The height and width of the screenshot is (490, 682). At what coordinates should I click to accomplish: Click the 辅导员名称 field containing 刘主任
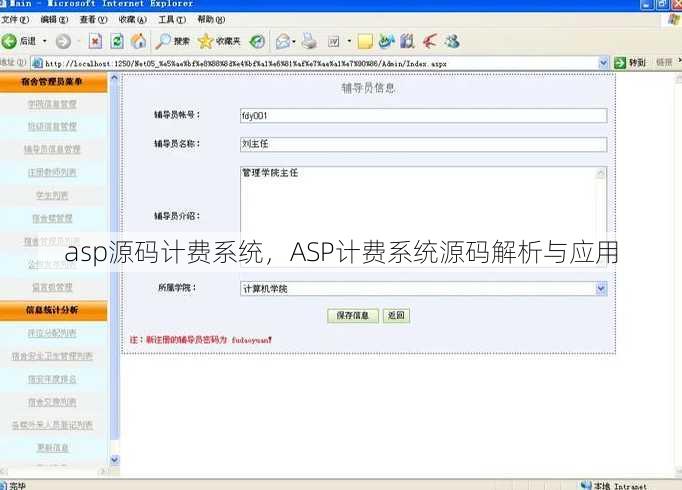[x=423, y=144]
